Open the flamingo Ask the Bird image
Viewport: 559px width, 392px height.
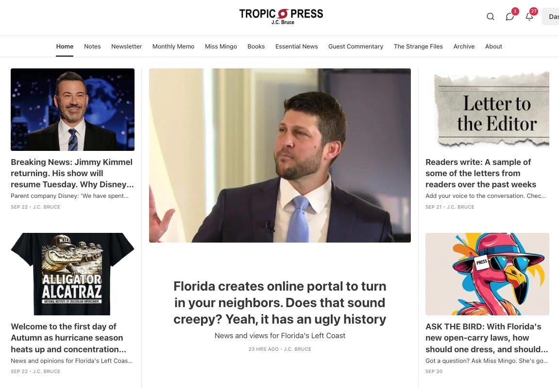[487, 274]
